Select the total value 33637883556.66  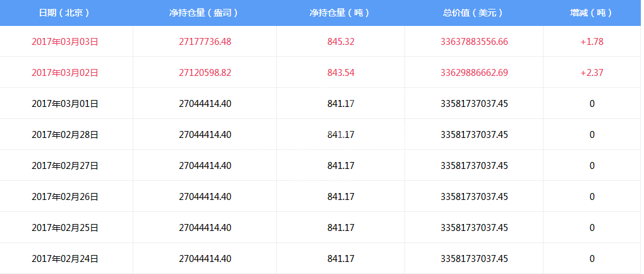tap(475, 42)
